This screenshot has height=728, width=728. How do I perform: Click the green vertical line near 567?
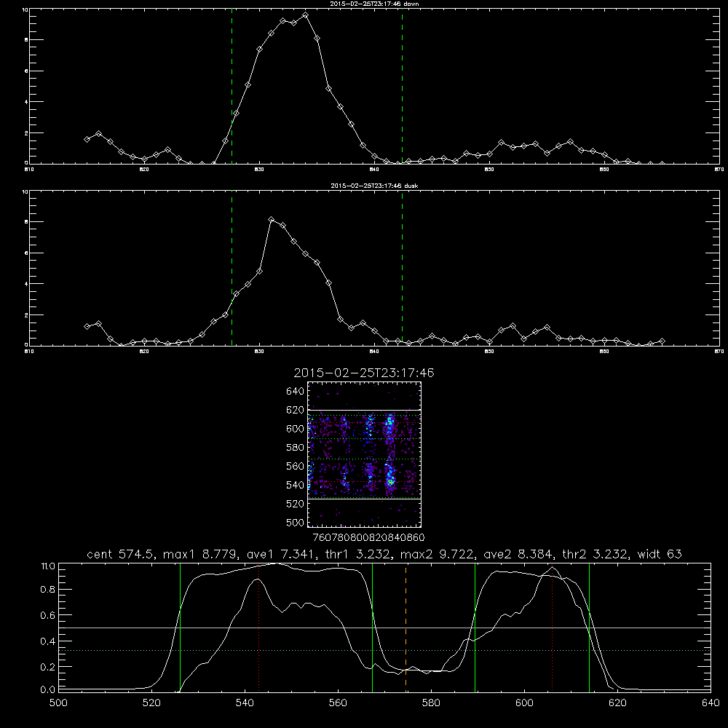(x=372, y=627)
